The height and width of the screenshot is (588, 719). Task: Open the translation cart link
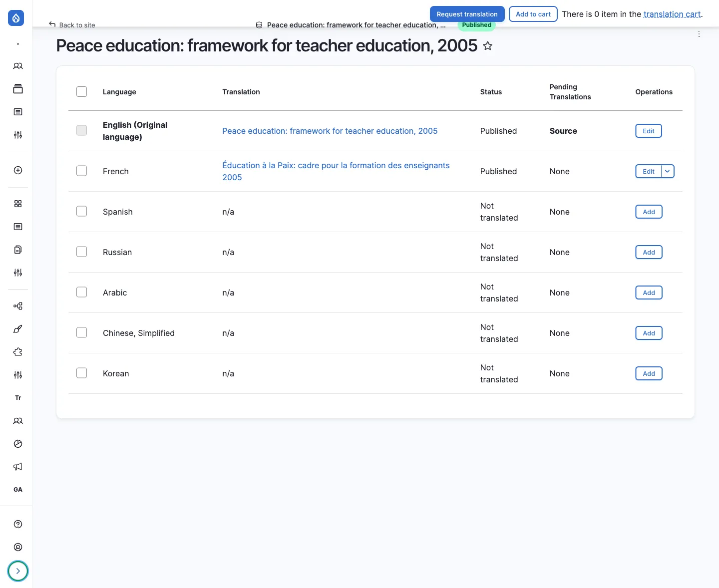pyautogui.click(x=672, y=14)
